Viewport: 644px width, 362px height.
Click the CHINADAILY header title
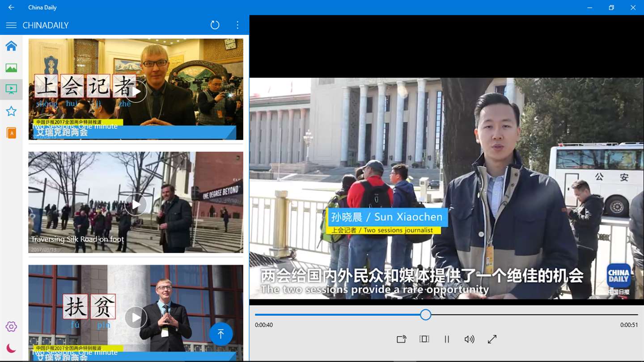46,25
